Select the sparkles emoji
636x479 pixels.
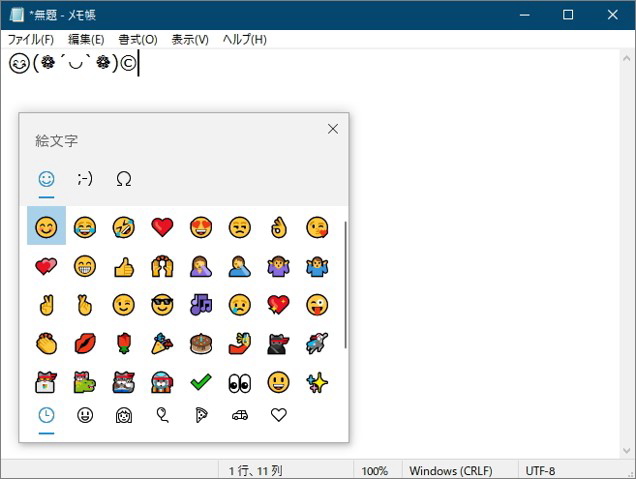pos(318,382)
